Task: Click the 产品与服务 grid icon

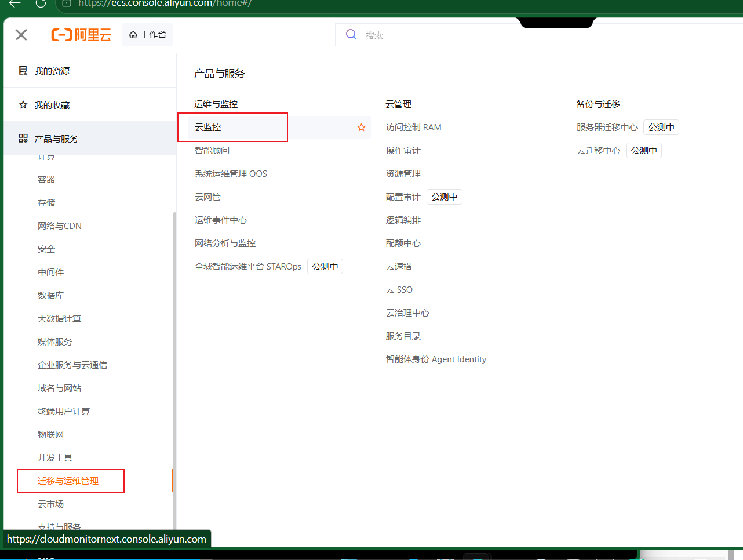Action: coord(23,139)
